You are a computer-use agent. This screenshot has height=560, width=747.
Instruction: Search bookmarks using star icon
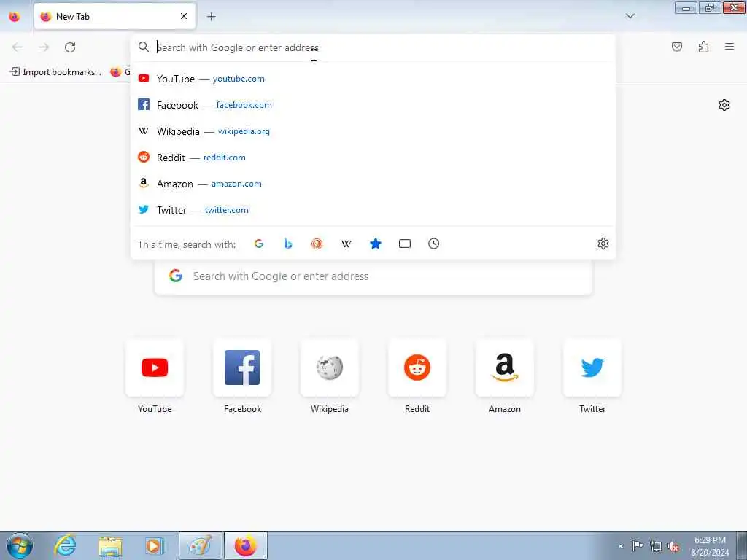coord(376,244)
